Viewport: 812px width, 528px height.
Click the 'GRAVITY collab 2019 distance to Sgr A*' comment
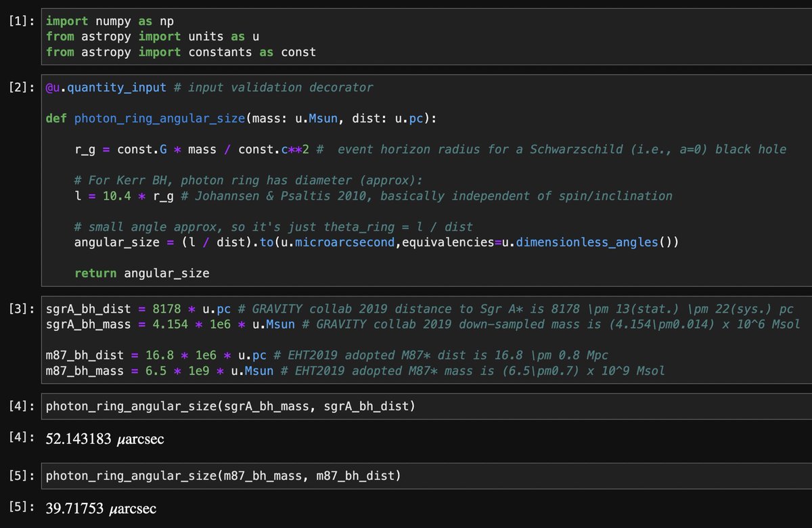(x=515, y=309)
